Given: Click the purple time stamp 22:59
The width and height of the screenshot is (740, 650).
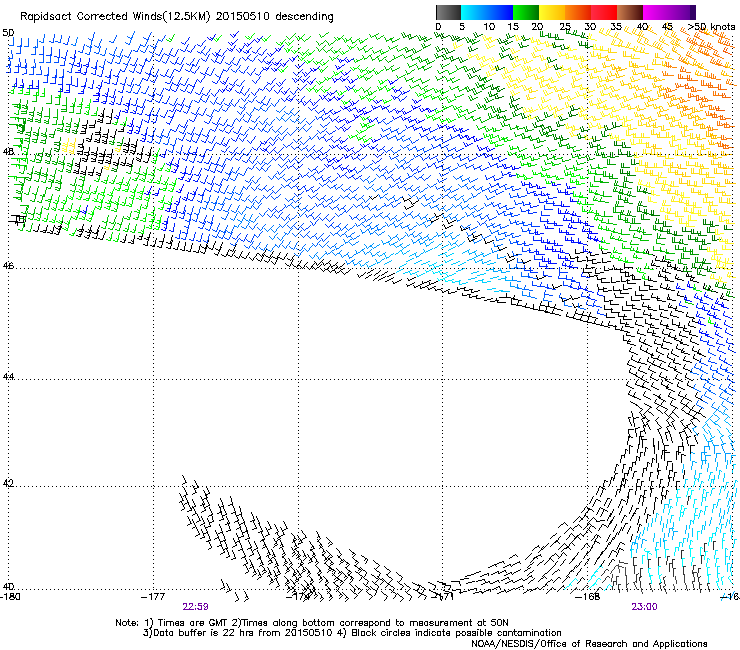Looking at the screenshot, I should click(x=195, y=607).
